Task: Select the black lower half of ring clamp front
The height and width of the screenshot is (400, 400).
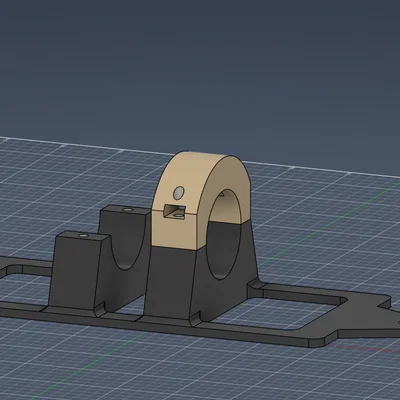Action: 172,283
